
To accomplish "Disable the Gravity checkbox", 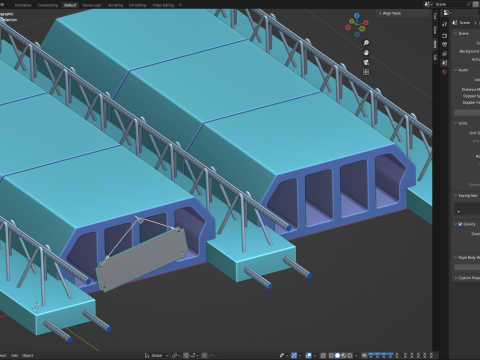I will tap(460, 224).
